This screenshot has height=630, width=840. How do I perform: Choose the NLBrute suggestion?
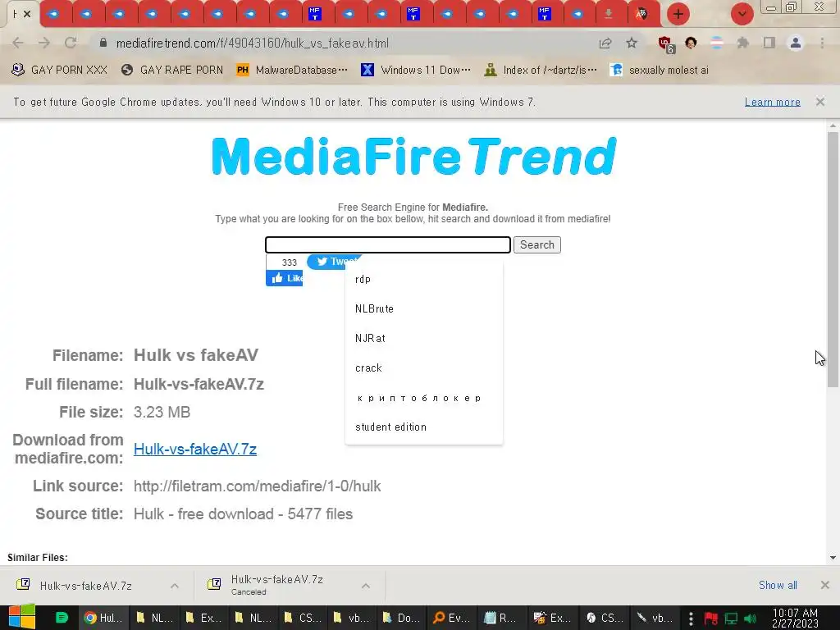point(424,308)
